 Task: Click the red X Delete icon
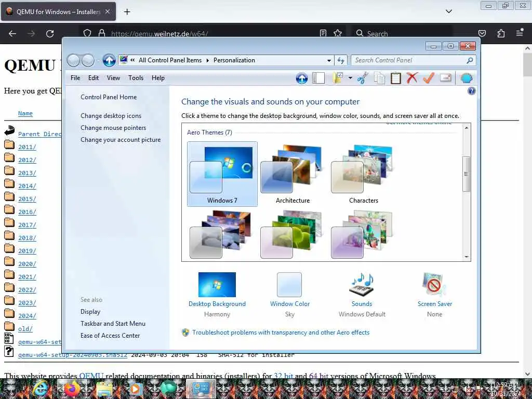[x=412, y=78]
